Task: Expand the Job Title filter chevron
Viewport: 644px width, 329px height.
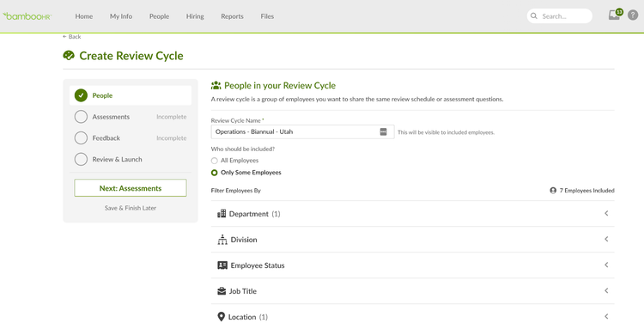Action: click(x=606, y=291)
